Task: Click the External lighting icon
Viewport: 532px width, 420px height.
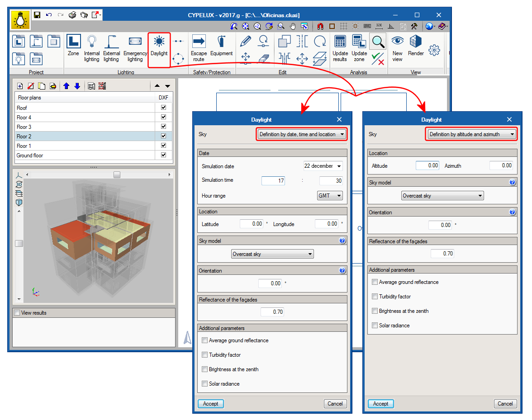Action: (111, 47)
